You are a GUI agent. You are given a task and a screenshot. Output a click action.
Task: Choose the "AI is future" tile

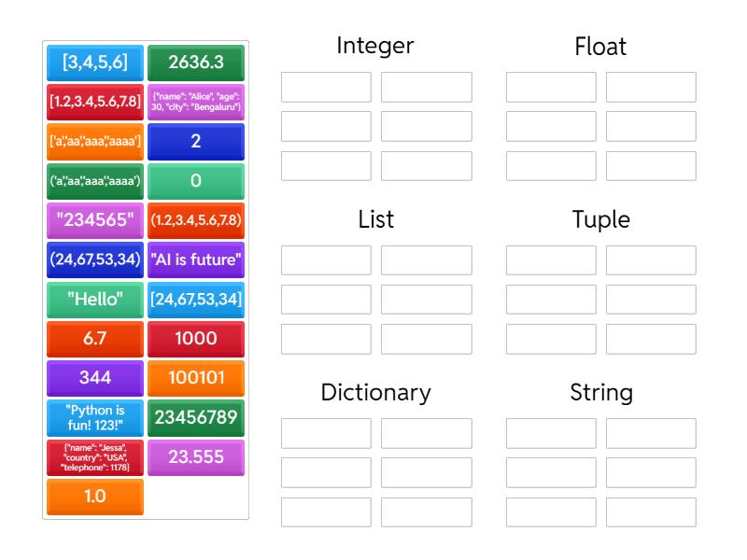(196, 260)
